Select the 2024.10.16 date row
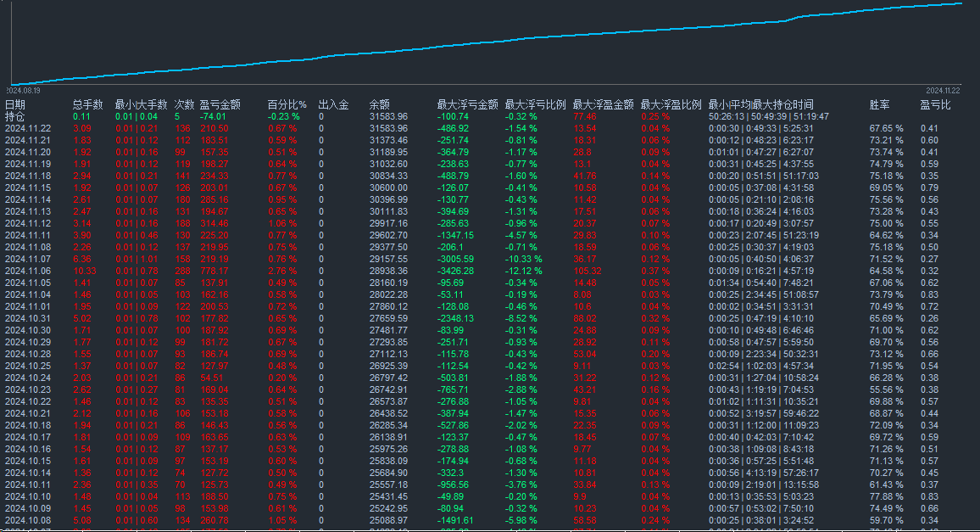Viewport: 980px width, 532px height. (28, 450)
